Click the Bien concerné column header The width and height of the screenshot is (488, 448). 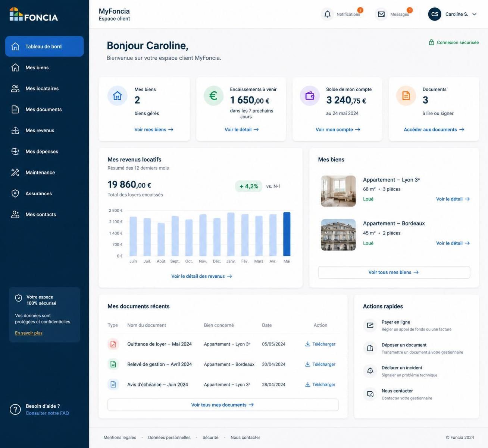click(219, 325)
